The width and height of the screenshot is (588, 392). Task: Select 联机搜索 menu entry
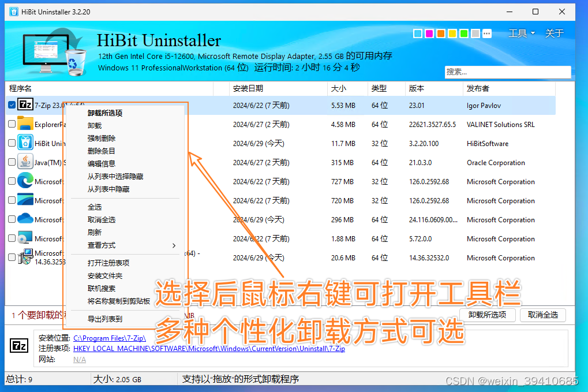pos(101,289)
